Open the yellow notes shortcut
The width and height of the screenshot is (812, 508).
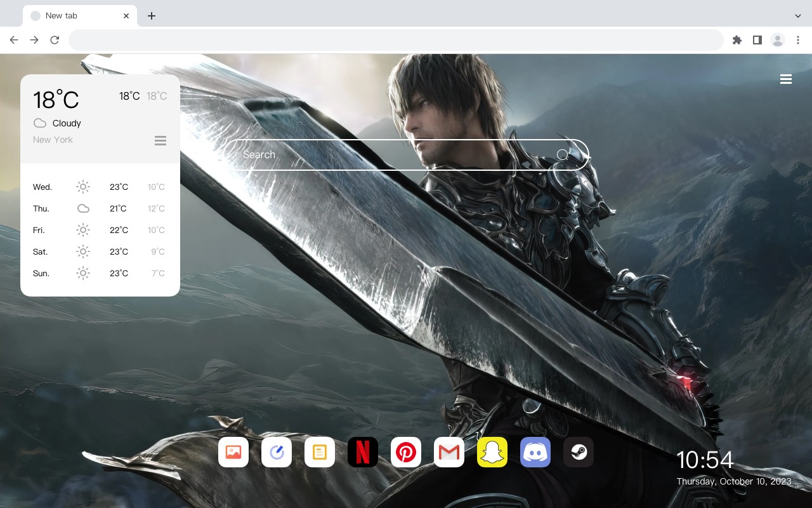(x=320, y=452)
